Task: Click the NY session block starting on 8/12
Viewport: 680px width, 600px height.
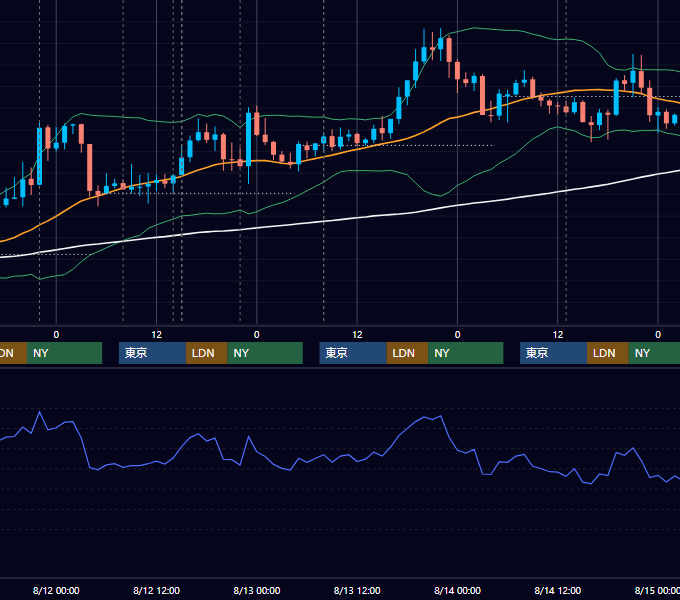Action: pyautogui.click(x=265, y=353)
